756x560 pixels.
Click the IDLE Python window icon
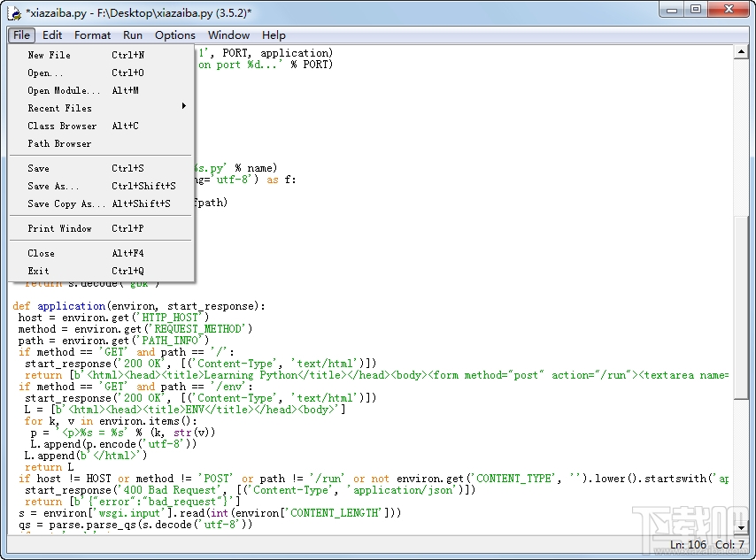[x=14, y=13]
